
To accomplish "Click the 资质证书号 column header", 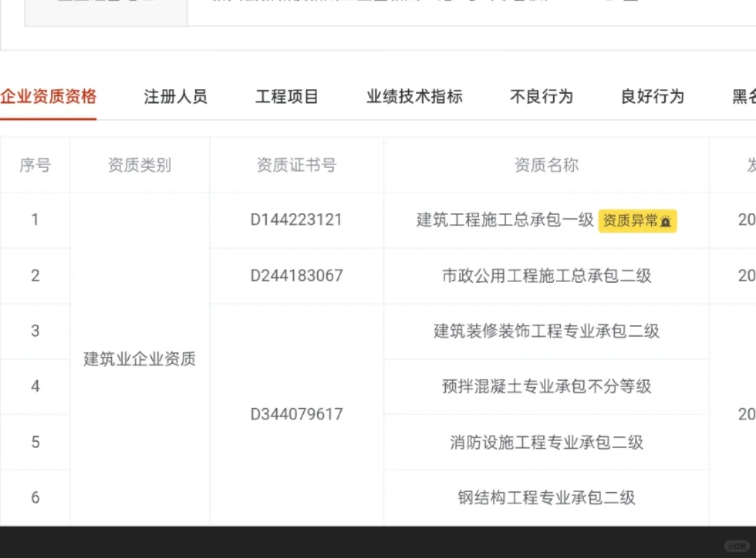I will coord(297,165).
